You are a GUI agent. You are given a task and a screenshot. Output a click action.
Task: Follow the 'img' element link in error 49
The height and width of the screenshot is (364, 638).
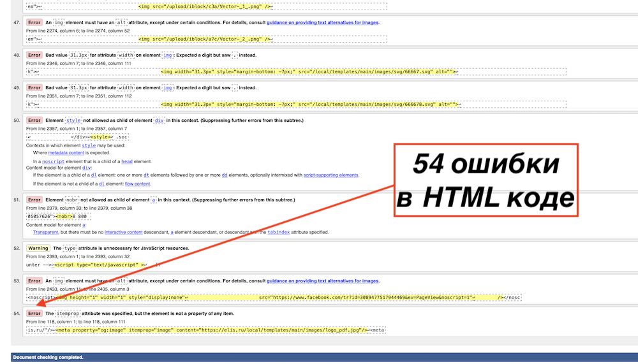click(168, 87)
